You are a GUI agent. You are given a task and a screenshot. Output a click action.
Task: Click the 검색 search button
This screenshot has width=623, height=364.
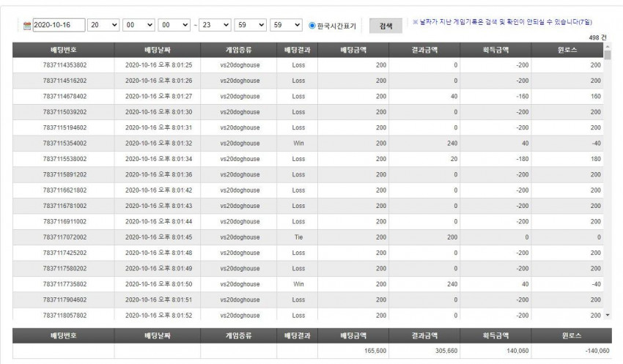pos(386,26)
